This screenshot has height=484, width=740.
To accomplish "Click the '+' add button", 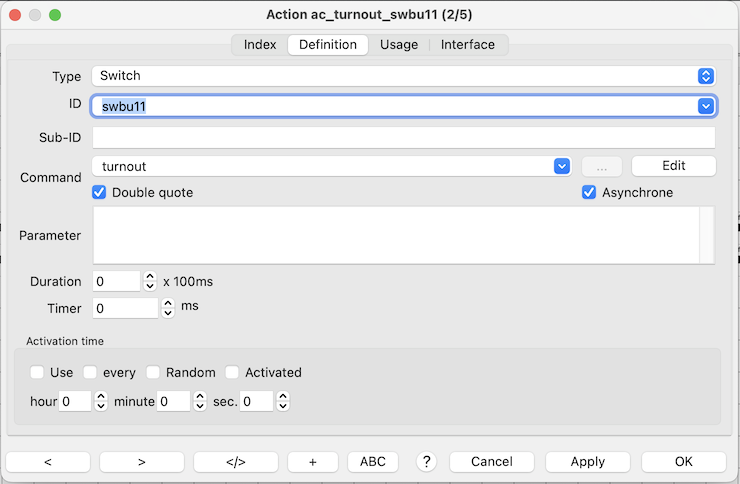I will pyautogui.click(x=312, y=461).
